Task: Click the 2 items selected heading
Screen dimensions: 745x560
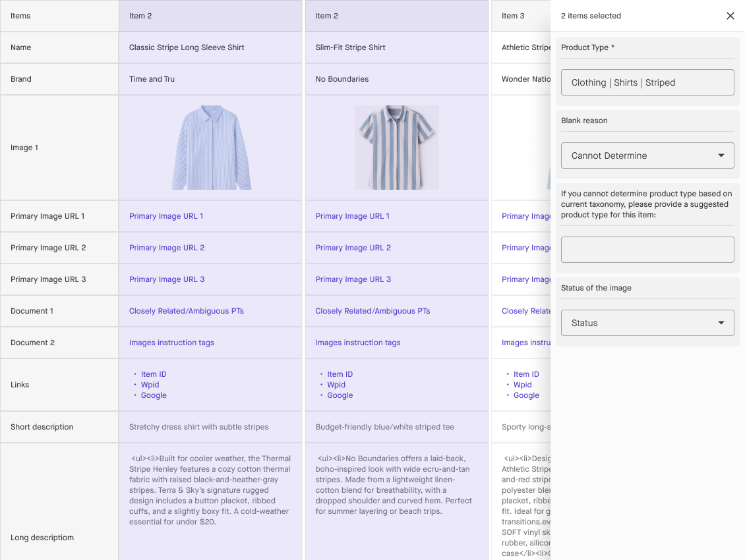Action: click(x=591, y=16)
